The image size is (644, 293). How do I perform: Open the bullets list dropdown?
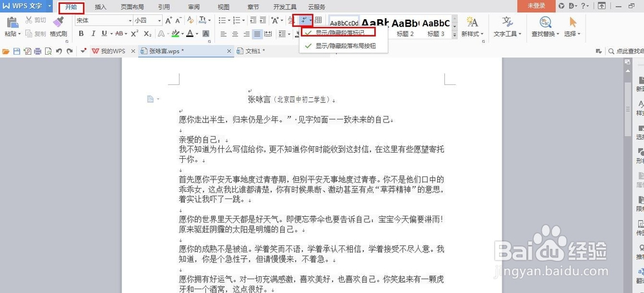[x=228, y=20]
